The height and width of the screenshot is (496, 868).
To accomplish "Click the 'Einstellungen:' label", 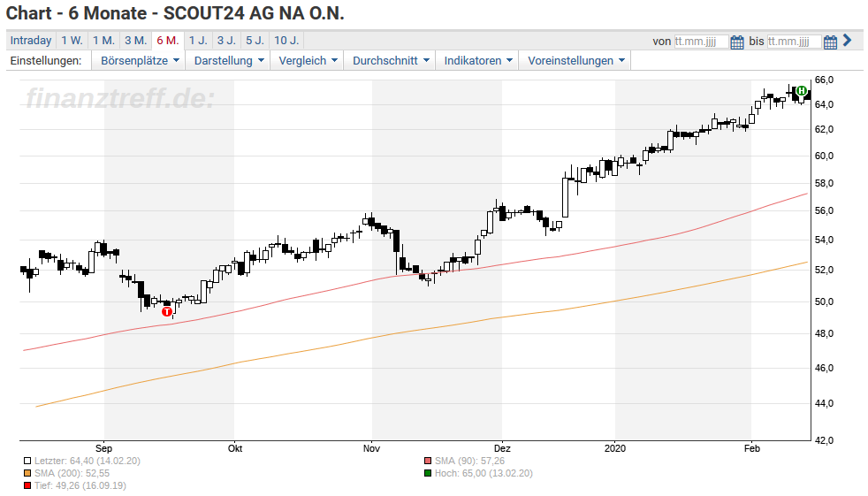I will [46, 60].
